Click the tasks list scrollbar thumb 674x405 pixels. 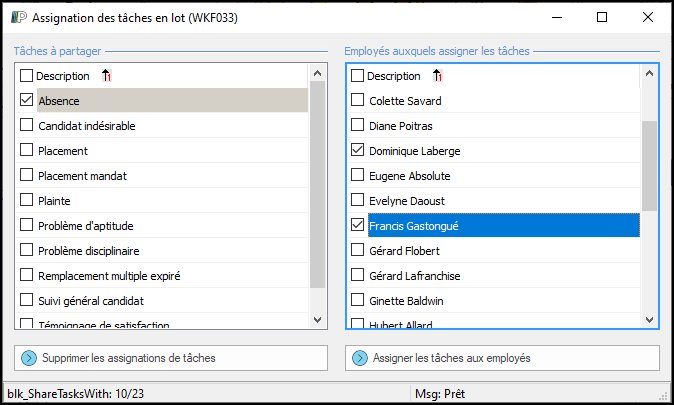[318, 185]
